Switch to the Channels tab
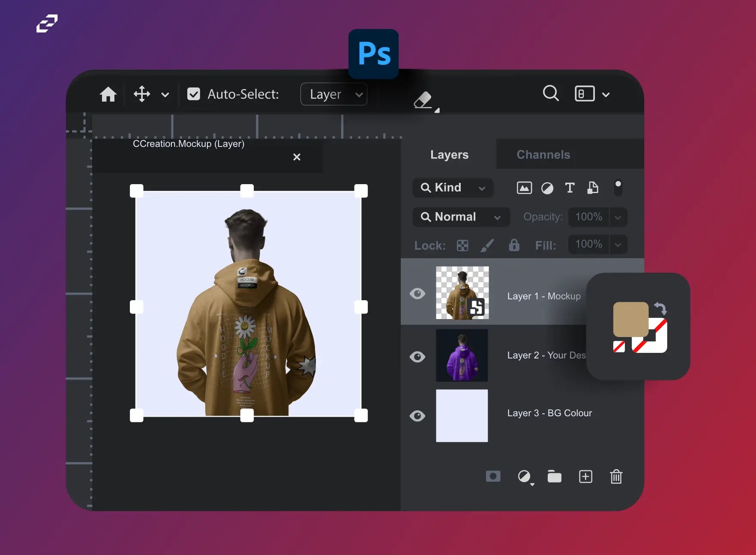 click(x=543, y=155)
